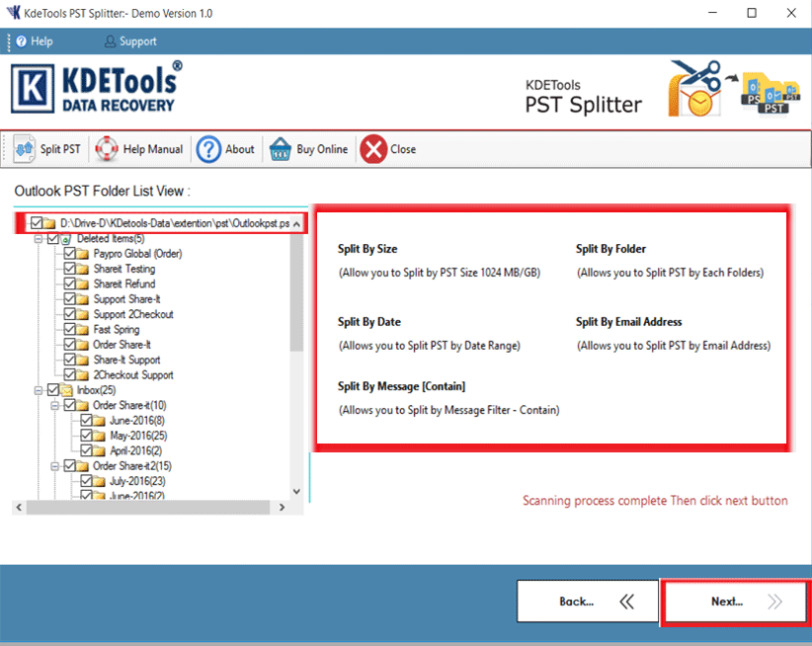Viewport: 812px width, 646px height.
Task: Collapse the Deleted Items(5) tree node
Action: tap(39, 239)
